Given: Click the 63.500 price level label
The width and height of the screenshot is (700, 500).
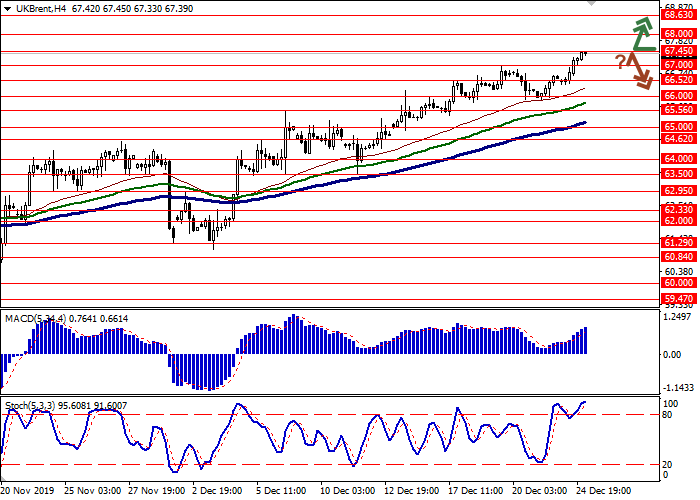Looking at the screenshot, I should click(x=678, y=173).
